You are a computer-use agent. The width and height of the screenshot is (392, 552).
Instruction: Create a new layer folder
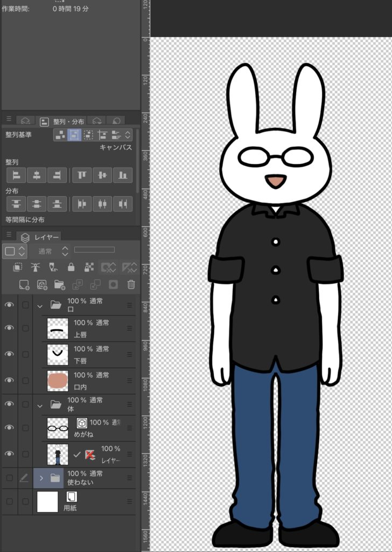59,284
